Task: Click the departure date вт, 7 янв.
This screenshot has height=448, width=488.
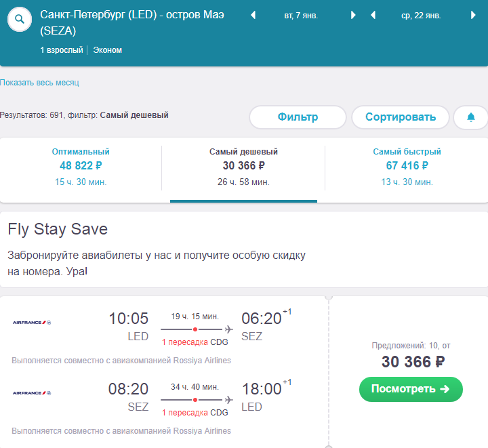Action: pos(301,16)
